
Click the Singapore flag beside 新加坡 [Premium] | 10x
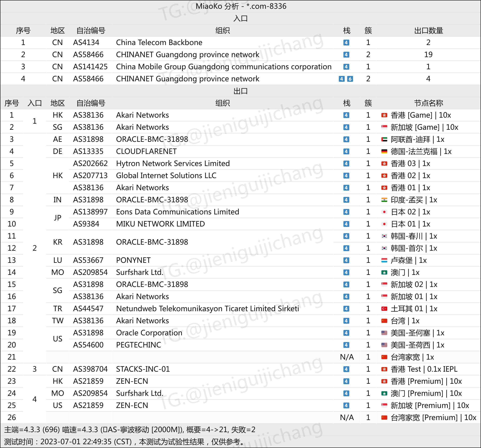tap(384, 405)
